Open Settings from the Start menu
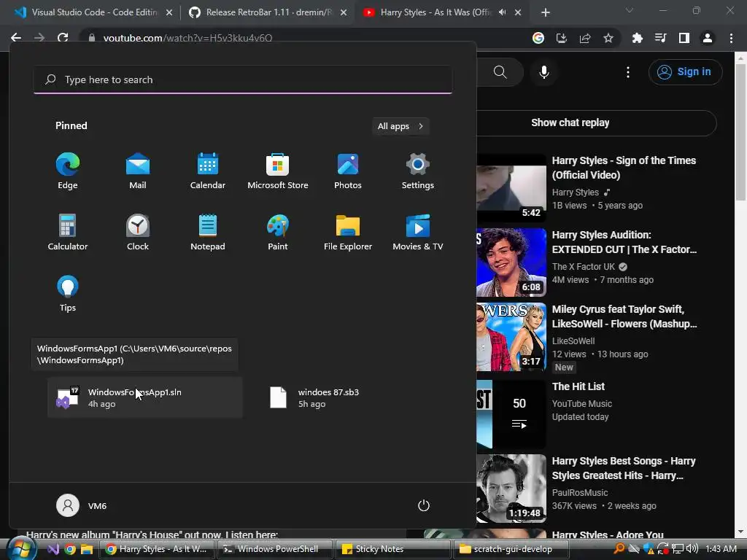This screenshot has height=560, width=747. [x=418, y=171]
